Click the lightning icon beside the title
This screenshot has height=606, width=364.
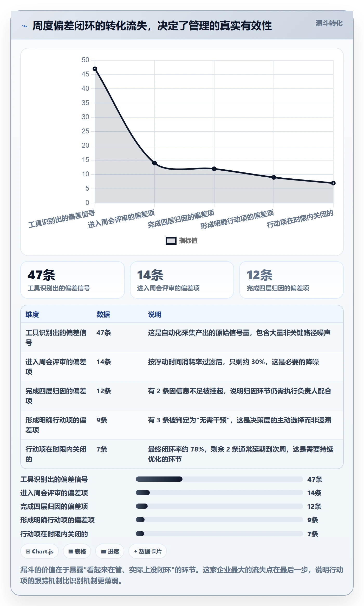coord(24,26)
